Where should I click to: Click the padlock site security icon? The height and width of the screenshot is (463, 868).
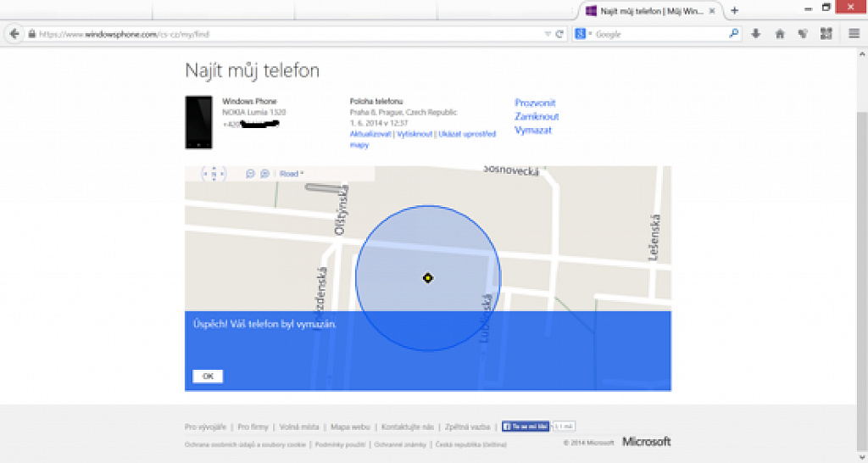point(32,34)
